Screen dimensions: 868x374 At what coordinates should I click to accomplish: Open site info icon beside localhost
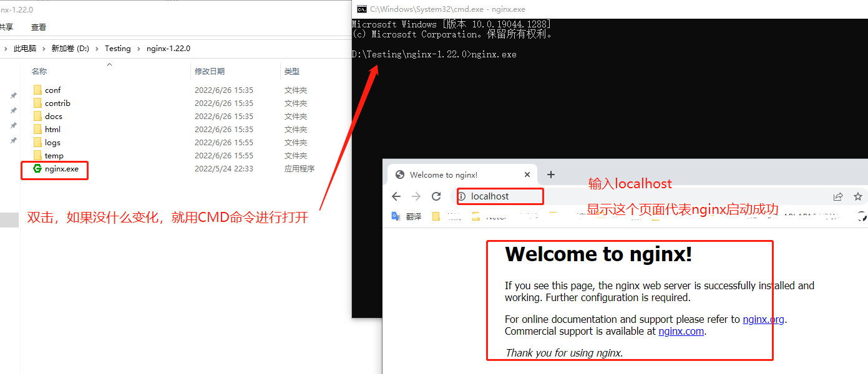(462, 196)
